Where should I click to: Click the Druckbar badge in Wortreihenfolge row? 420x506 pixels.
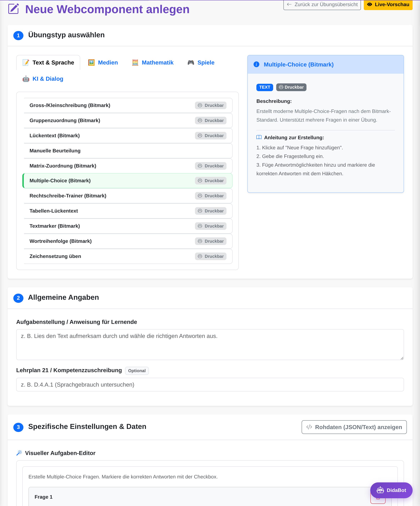point(211,241)
